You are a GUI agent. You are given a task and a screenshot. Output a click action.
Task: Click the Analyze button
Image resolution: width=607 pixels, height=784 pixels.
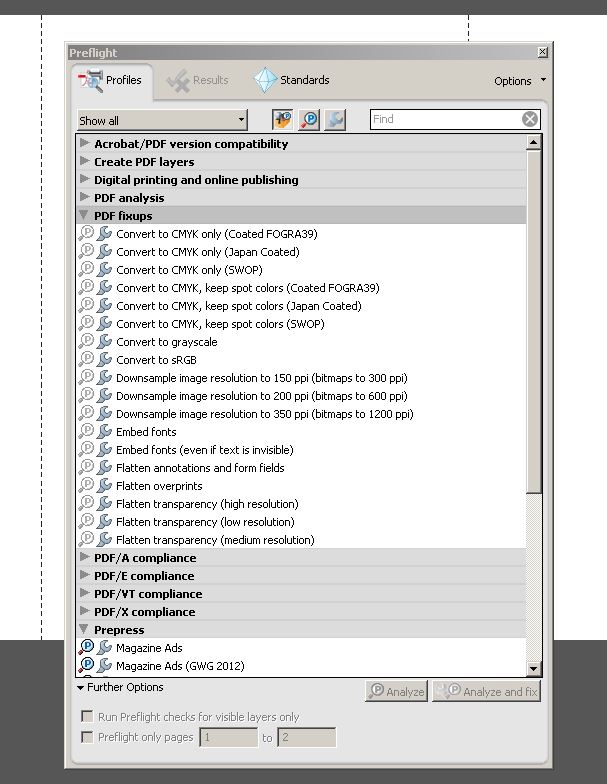coord(396,692)
